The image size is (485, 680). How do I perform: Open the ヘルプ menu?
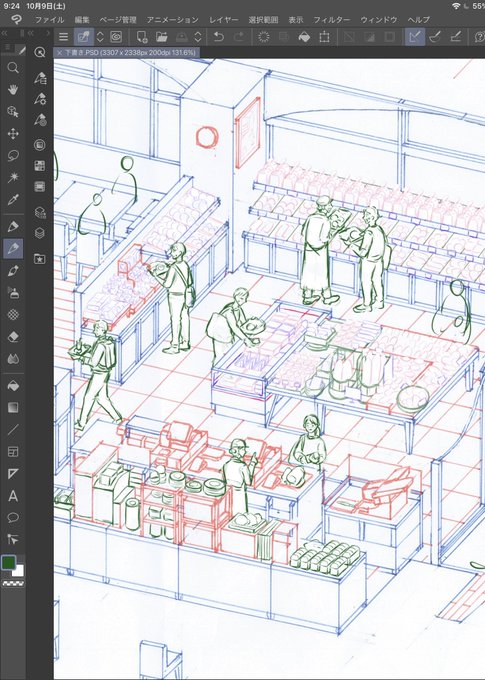419,20
